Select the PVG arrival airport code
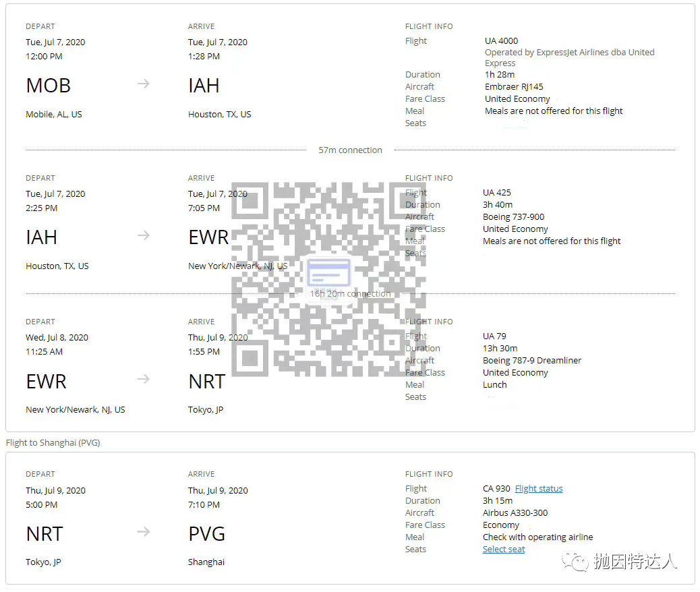This screenshot has height=592, width=700. click(x=206, y=534)
